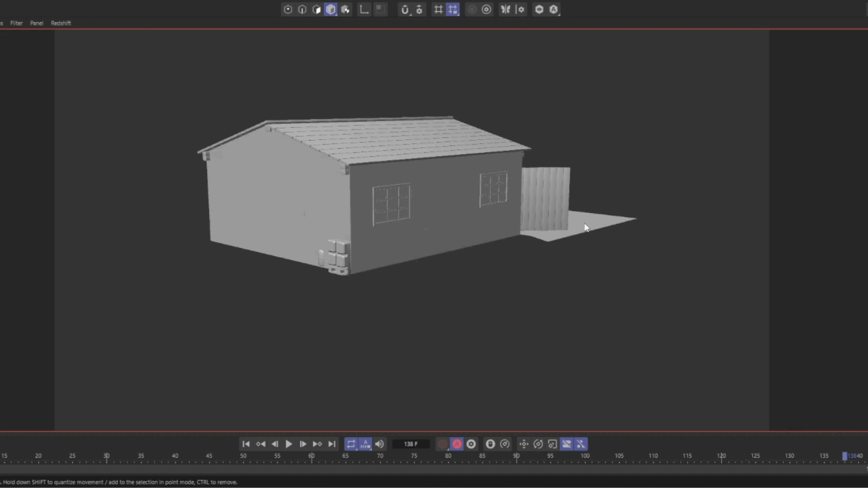Step back one frame

[x=275, y=444]
